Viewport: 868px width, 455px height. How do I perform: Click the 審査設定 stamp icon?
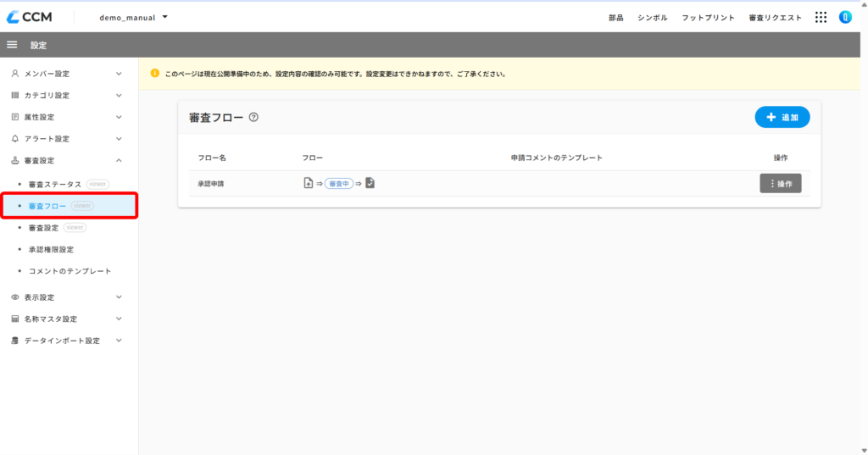point(15,160)
